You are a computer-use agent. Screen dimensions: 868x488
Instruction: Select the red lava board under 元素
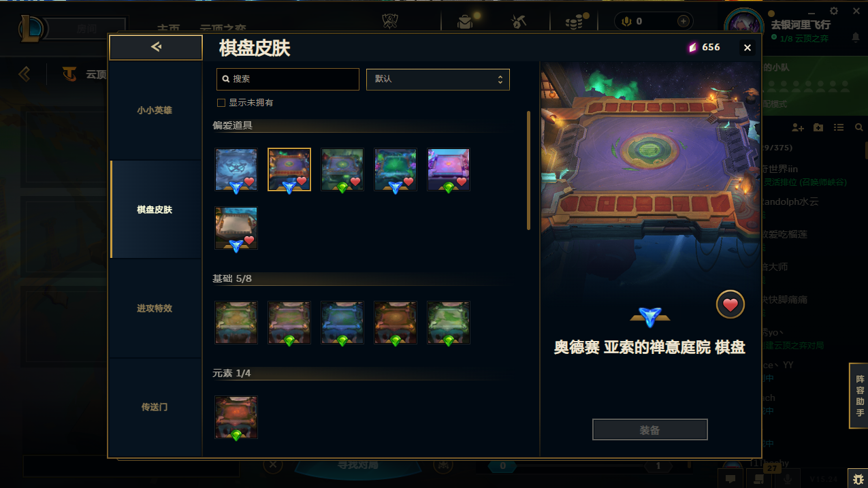click(236, 417)
